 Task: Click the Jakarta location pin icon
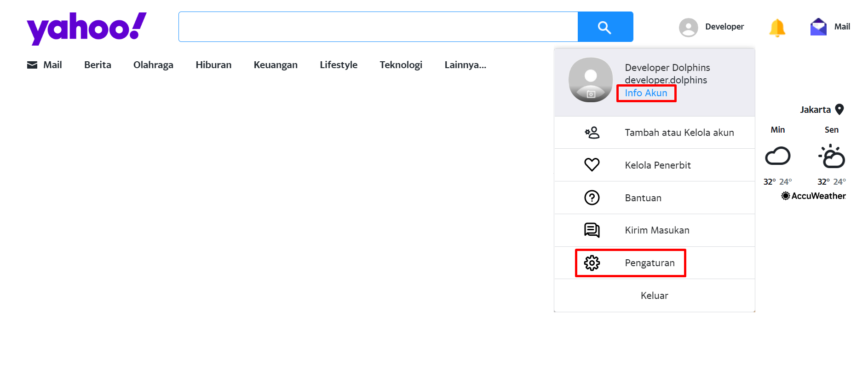pyautogui.click(x=839, y=110)
